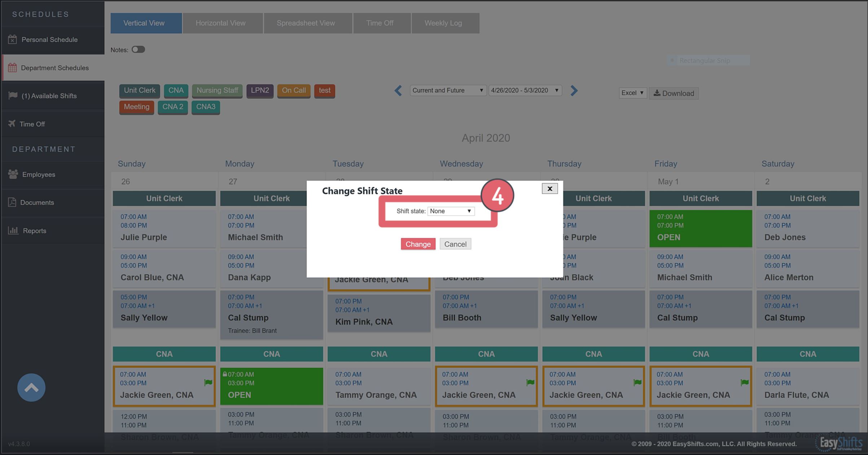Click the Employees group icon
Viewport: 868px width, 455px height.
pyautogui.click(x=13, y=174)
